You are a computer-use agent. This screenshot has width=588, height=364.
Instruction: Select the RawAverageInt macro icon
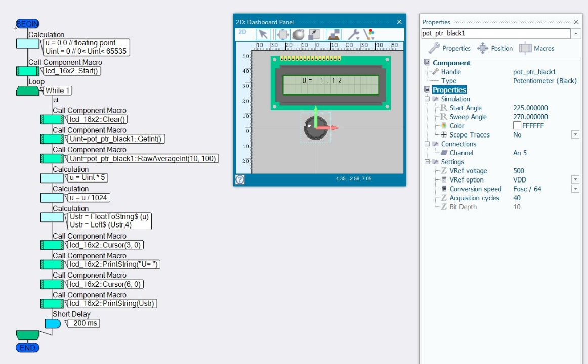(x=52, y=159)
